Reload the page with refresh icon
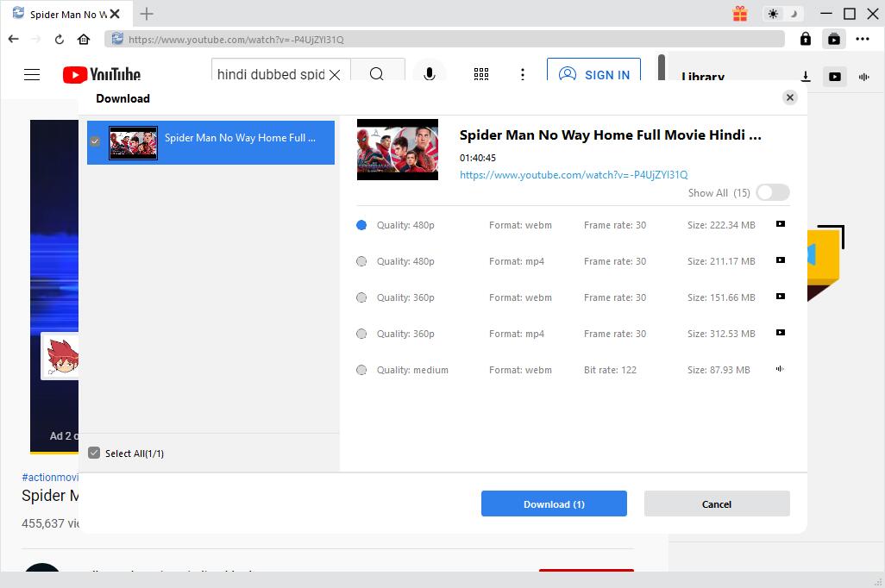 pyautogui.click(x=60, y=39)
